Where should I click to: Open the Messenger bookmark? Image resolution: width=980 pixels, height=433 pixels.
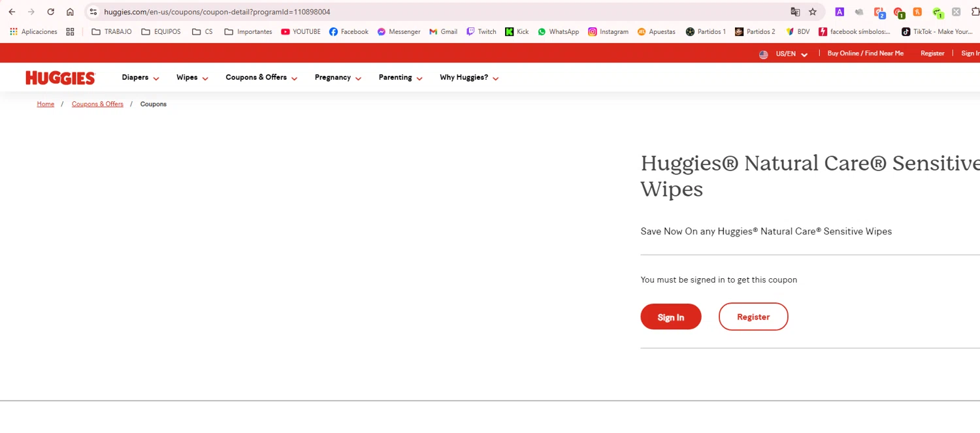point(399,31)
